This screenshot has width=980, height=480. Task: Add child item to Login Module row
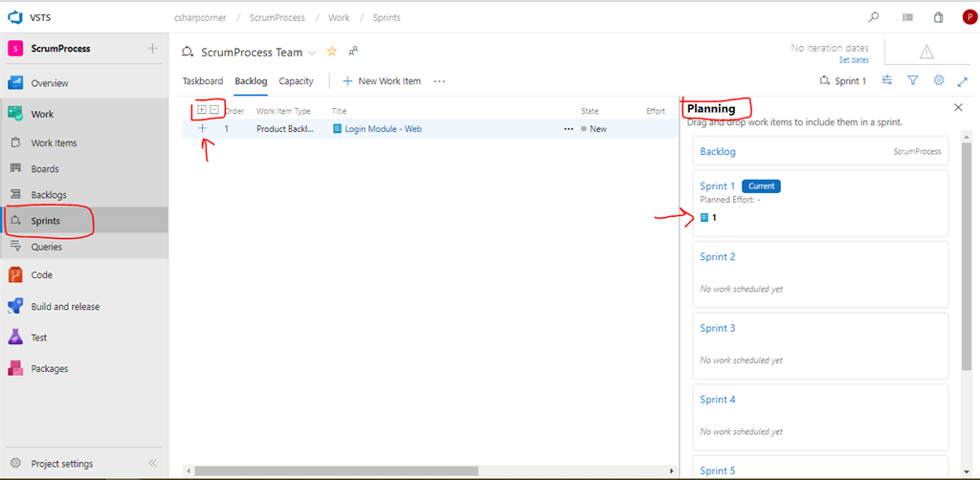[203, 128]
